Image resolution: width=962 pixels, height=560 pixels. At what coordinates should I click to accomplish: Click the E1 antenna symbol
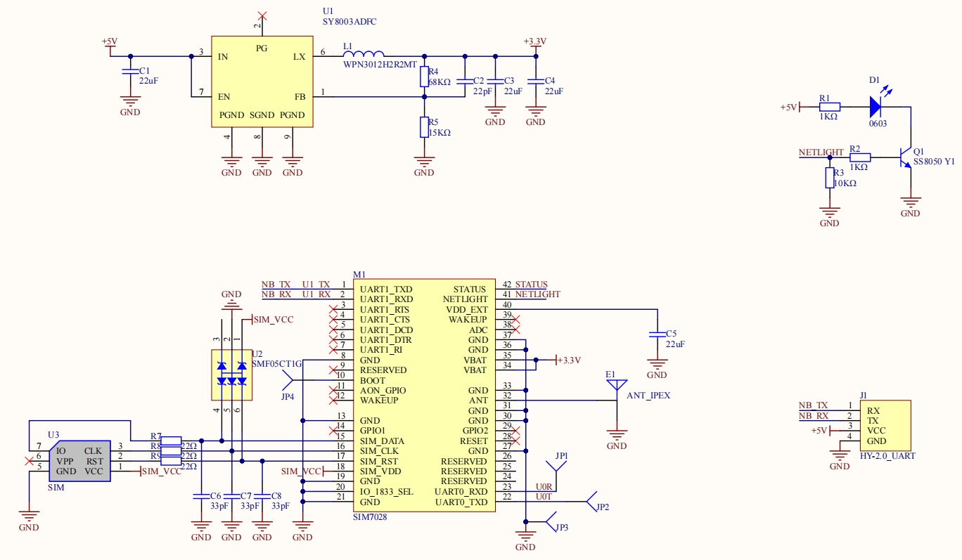point(617,388)
